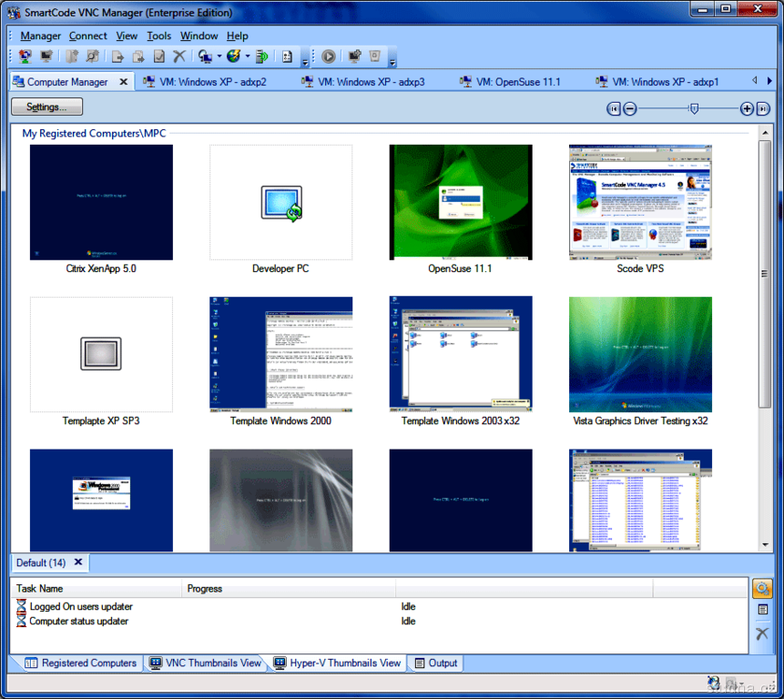Viewport: 784px width, 699px height.
Task: Click the thumbnail zoom out minus button
Action: tap(630, 108)
